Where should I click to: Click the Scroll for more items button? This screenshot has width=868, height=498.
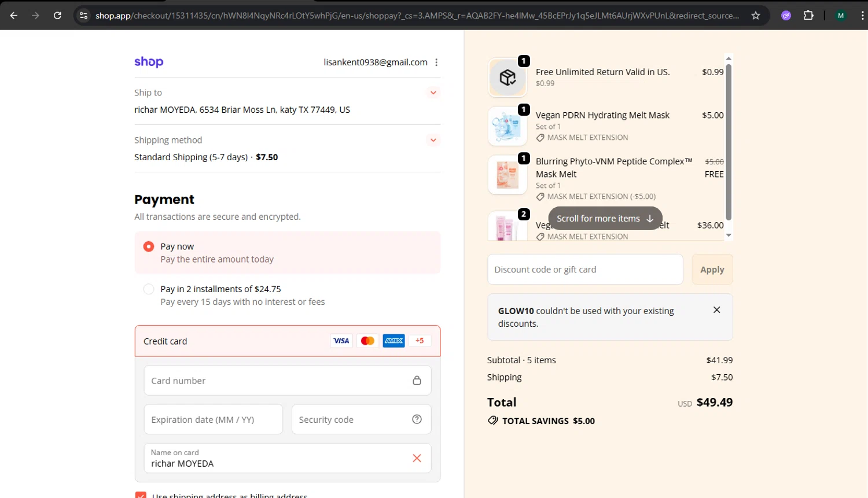click(605, 218)
